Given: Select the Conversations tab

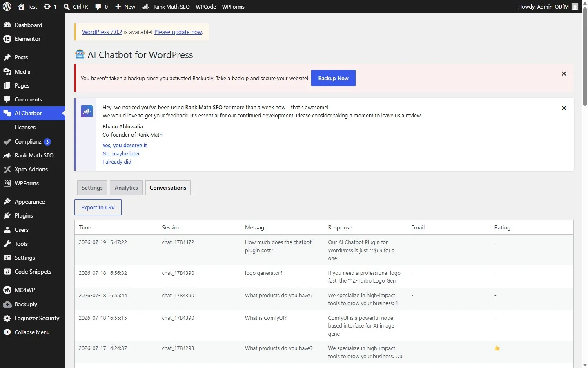Looking at the screenshot, I should tap(168, 188).
